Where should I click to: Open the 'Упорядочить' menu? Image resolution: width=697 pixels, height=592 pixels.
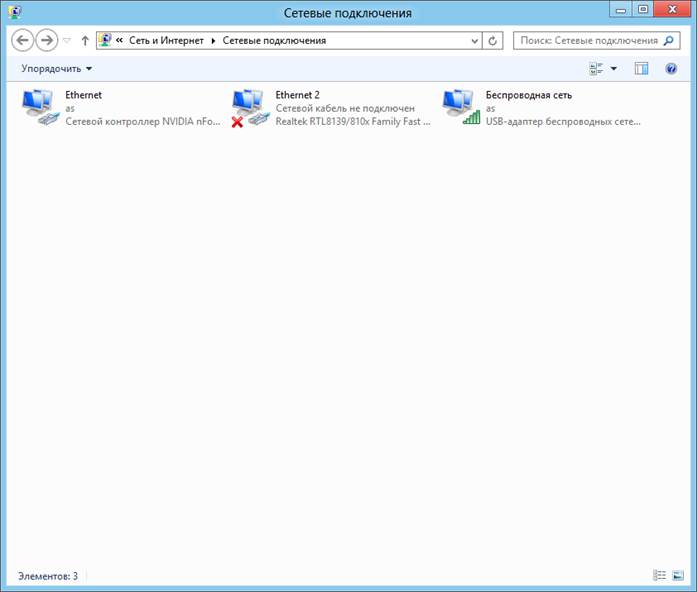[56, 68]
